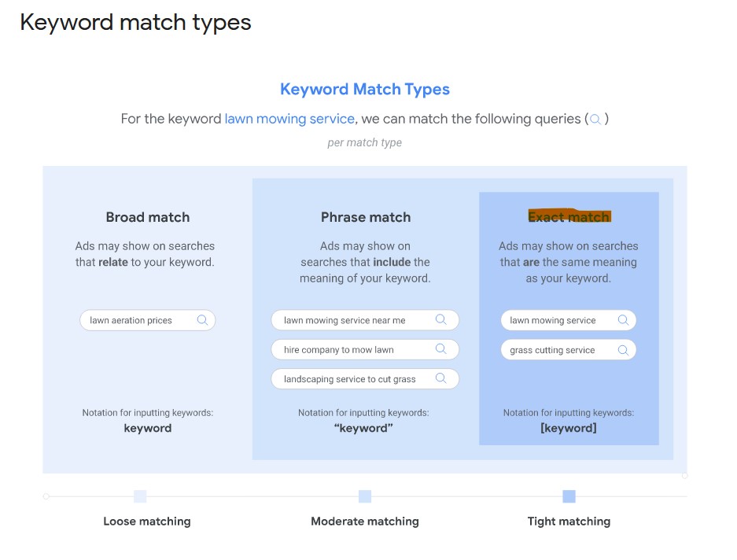737x560 pixels.
Task: Click the lawn mowing service blue link text
Action: pos(289,119)
